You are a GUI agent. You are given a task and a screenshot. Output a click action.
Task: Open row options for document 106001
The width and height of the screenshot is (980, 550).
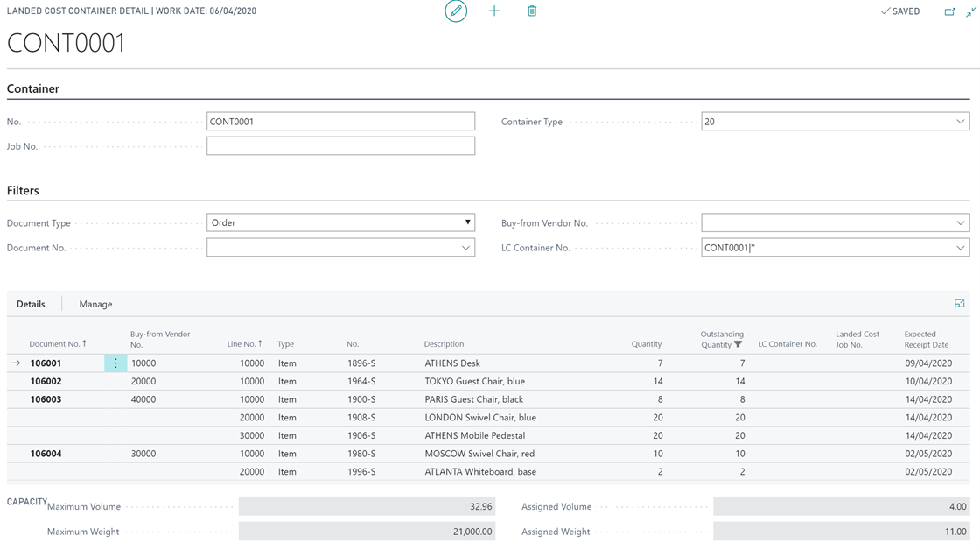coord(115,363)
